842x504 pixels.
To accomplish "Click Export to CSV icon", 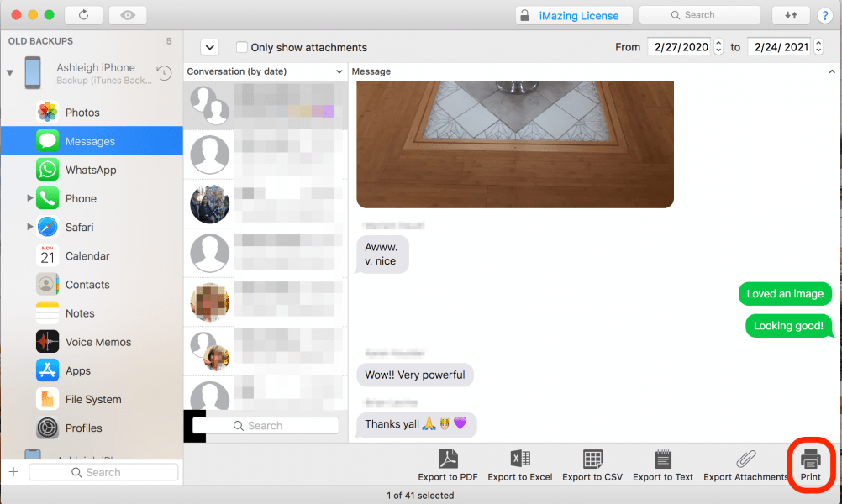I will pyautogui.click(x=592, y=459).
